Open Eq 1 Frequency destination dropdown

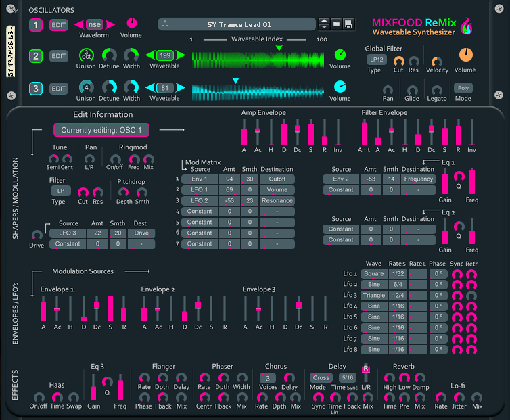[x=418, y=179]
